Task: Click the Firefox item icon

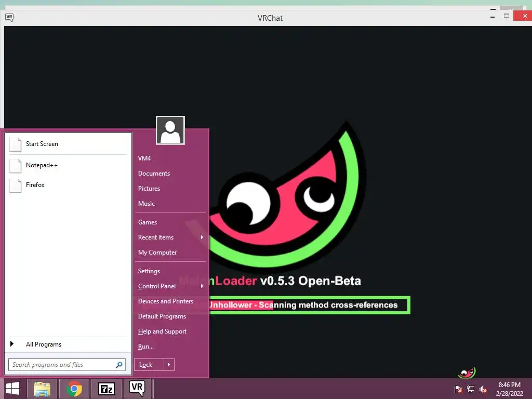Action: point(15,185)
